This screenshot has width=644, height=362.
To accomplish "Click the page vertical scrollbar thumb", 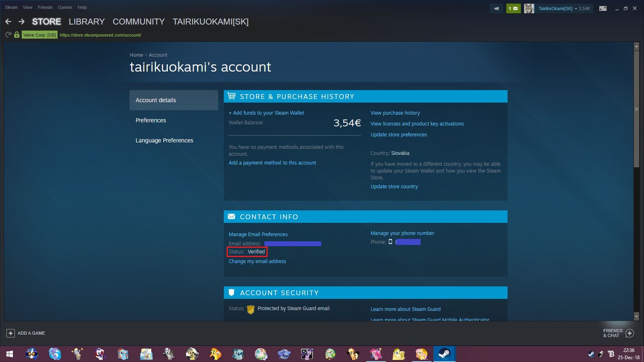I will point(636,109).
